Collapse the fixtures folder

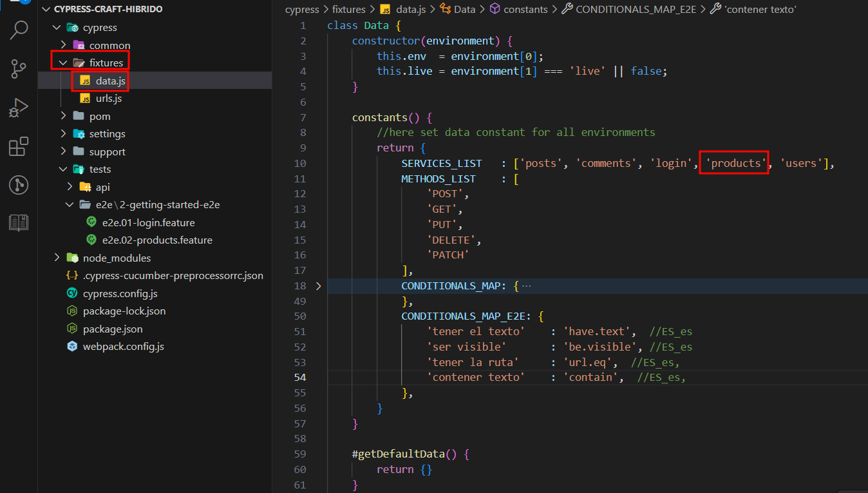(x=62, y=63)
